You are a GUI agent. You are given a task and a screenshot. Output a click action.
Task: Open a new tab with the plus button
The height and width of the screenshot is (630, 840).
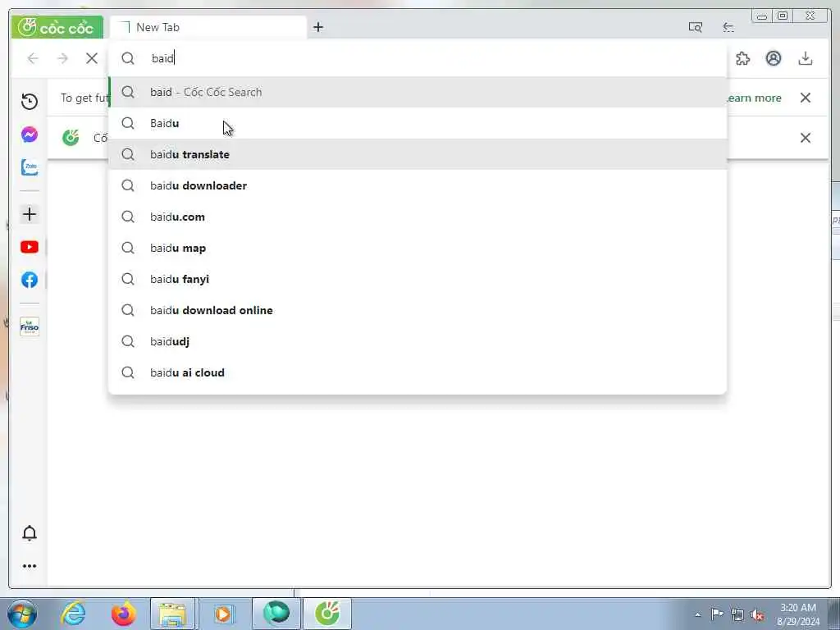click(x=318, y=27)
